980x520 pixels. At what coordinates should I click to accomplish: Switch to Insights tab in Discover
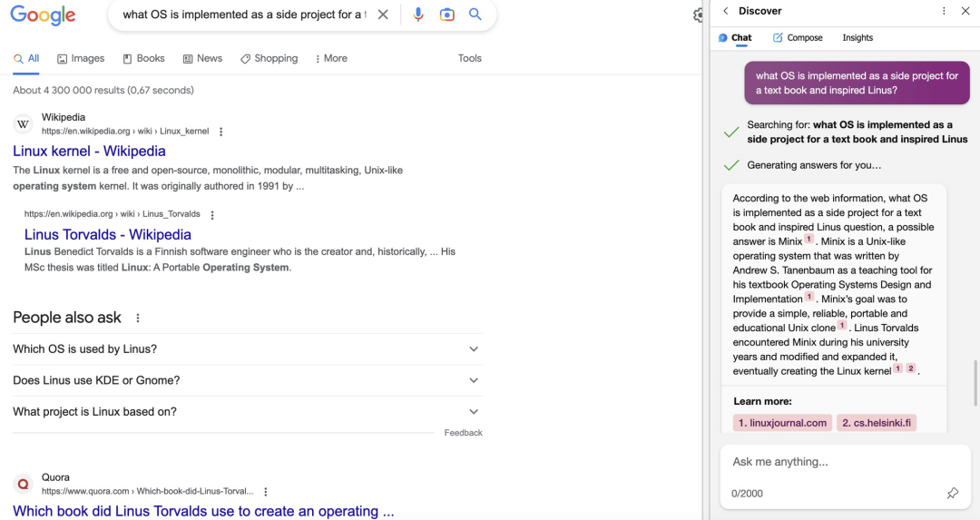[857, 37]
